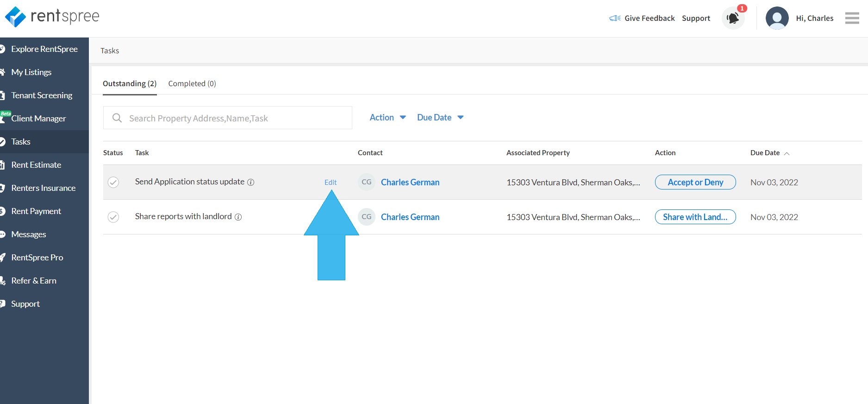Click the Accept or Deny button

pos(695,182)
